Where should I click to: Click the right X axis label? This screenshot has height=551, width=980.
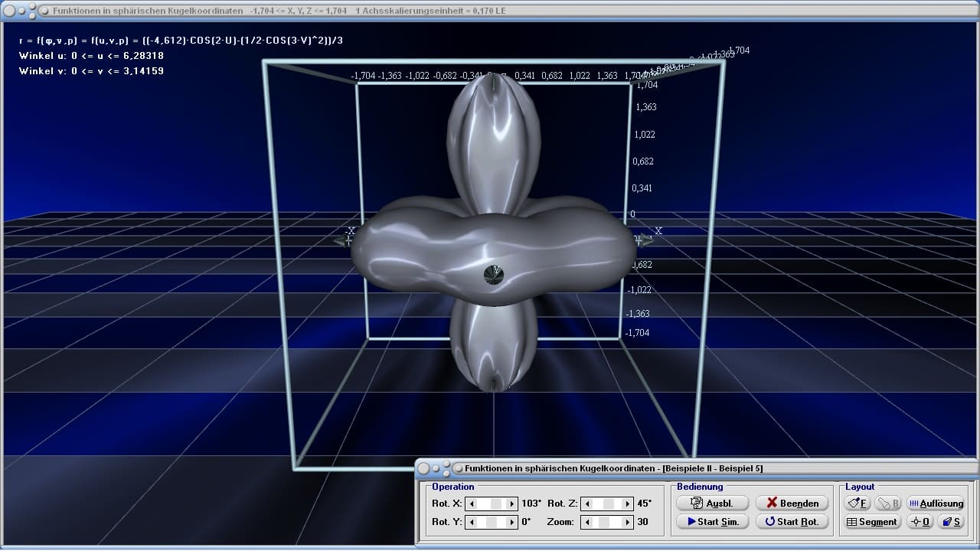(658, 230)
